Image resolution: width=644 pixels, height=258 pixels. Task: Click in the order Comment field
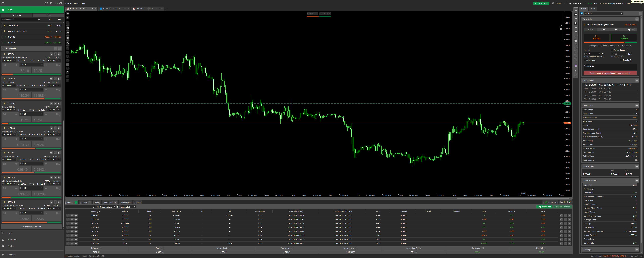pos(610,67)
